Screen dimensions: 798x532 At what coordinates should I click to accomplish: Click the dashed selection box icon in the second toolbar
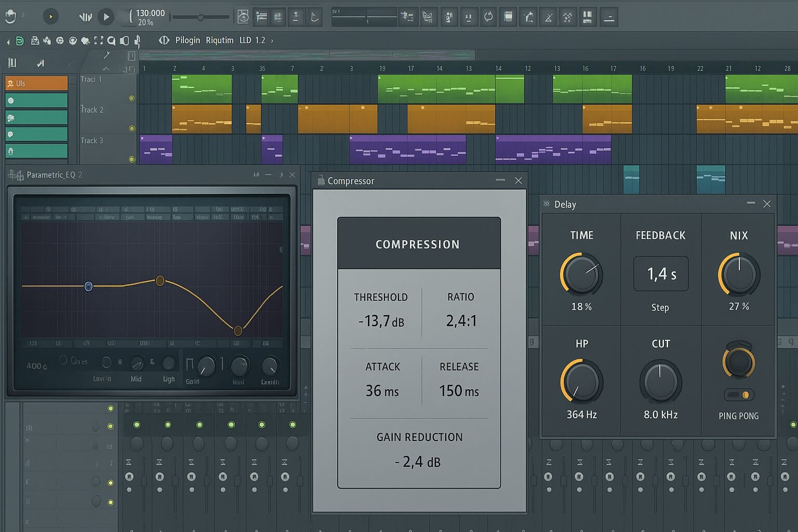tap(98, 41)
